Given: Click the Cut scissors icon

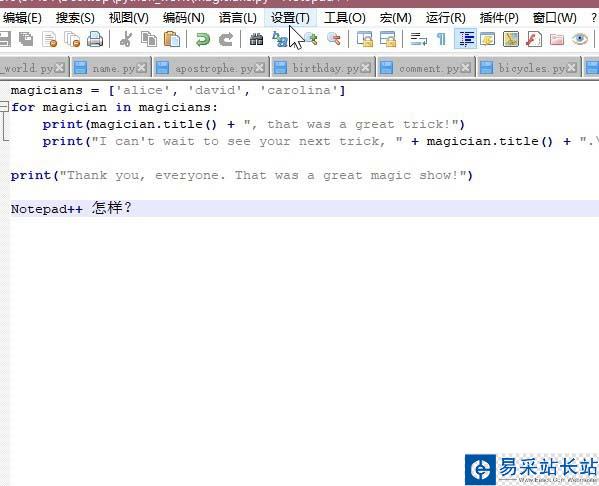Looking at the screenshot, I should (126, 39).
